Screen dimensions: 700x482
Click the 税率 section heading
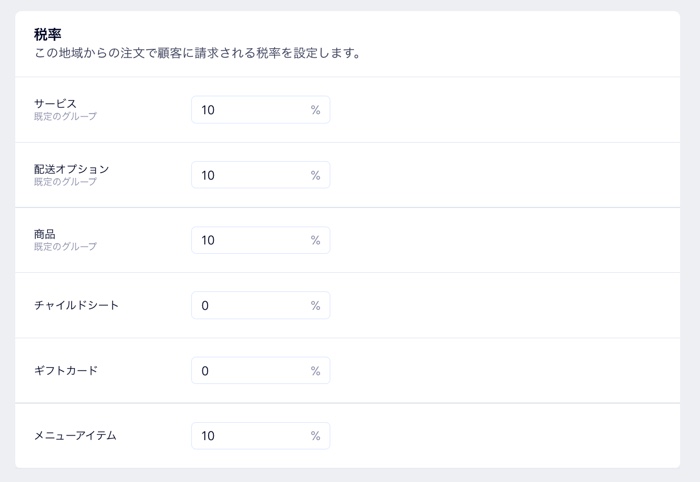48,34
